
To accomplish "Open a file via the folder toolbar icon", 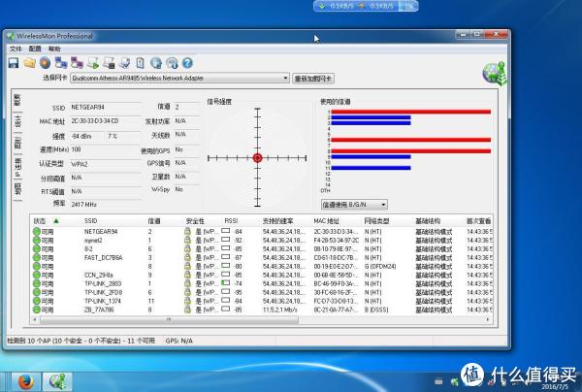I will 30,63.
